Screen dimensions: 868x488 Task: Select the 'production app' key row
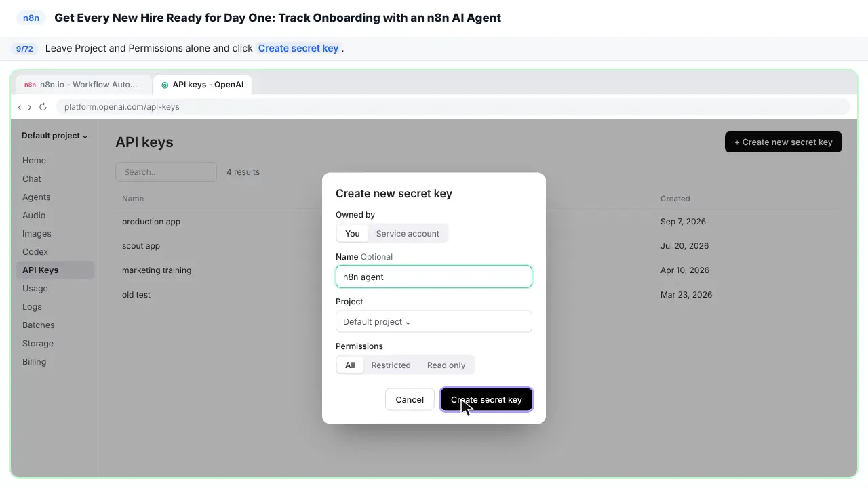click(478, 222)
